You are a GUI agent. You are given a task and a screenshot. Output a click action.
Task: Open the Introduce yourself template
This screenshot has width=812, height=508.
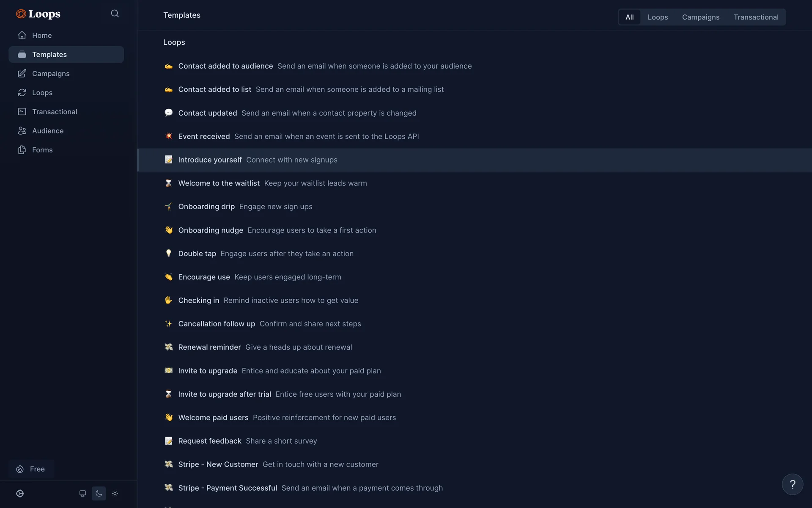click(x=210, y=160)
